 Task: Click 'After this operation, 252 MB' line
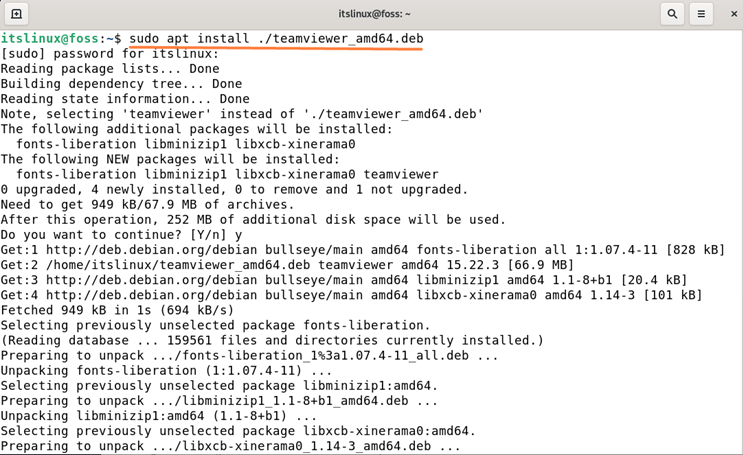[254, 220]
